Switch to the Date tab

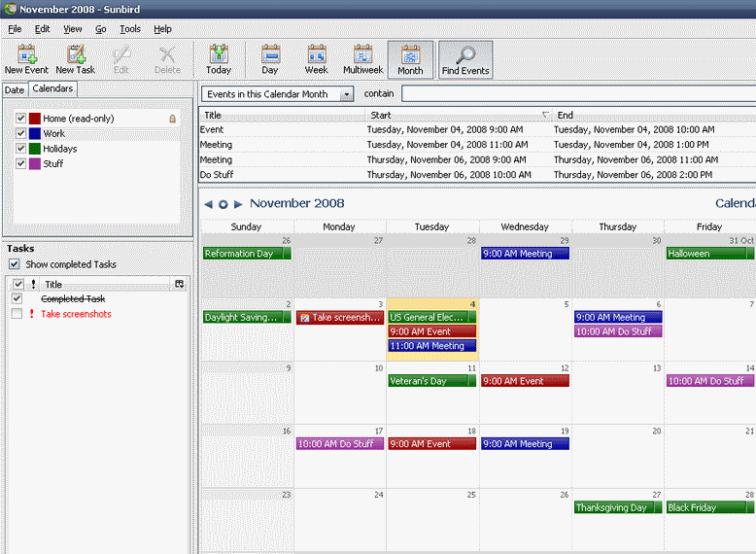click(x=15, y=90)
